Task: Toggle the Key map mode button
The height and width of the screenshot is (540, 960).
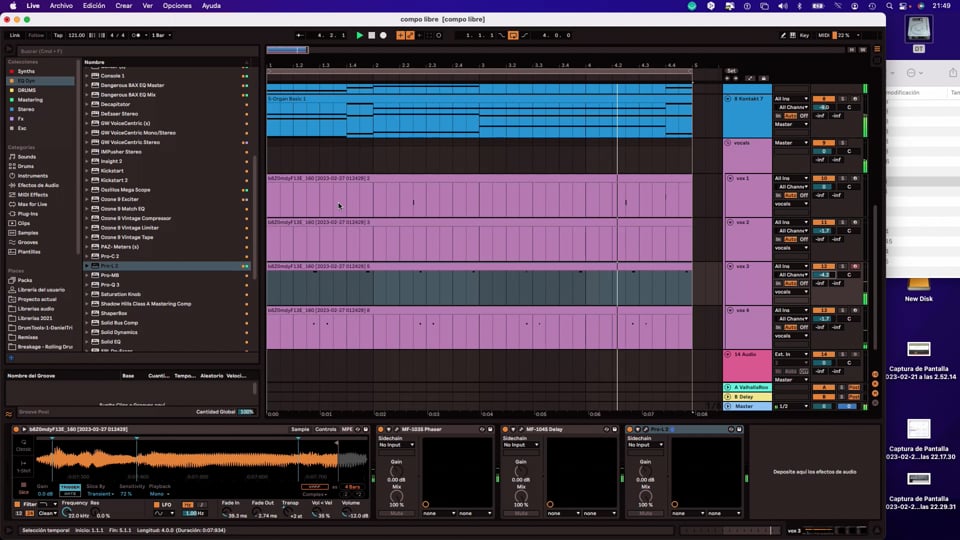Action: click(x=804, y=36)
